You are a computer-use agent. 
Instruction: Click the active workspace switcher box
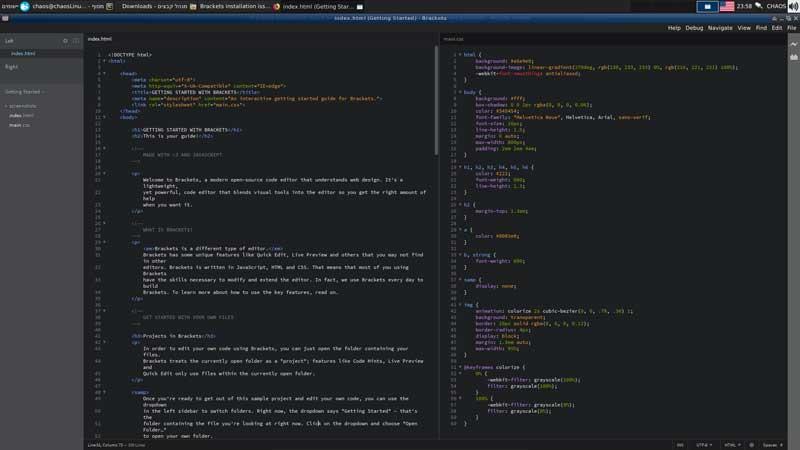coord(707,6)
